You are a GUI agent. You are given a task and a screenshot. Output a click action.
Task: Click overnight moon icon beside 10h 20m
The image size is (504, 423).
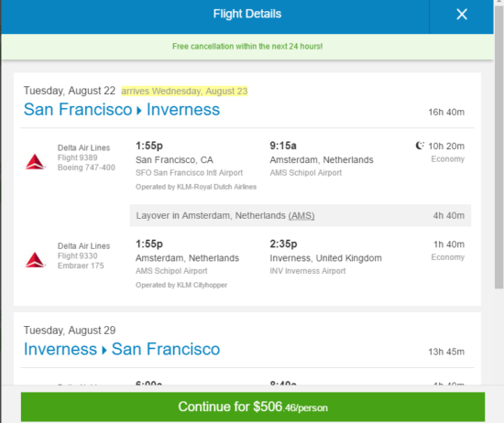click(420, 146)
